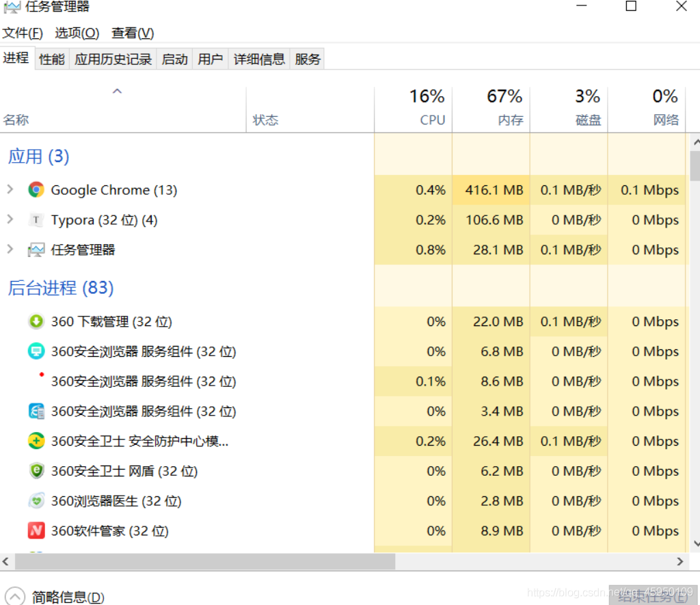Click the 26.4 MB memory value
Image resolution: width=700 pixels, height=605 pixels.
coord(498,441)
